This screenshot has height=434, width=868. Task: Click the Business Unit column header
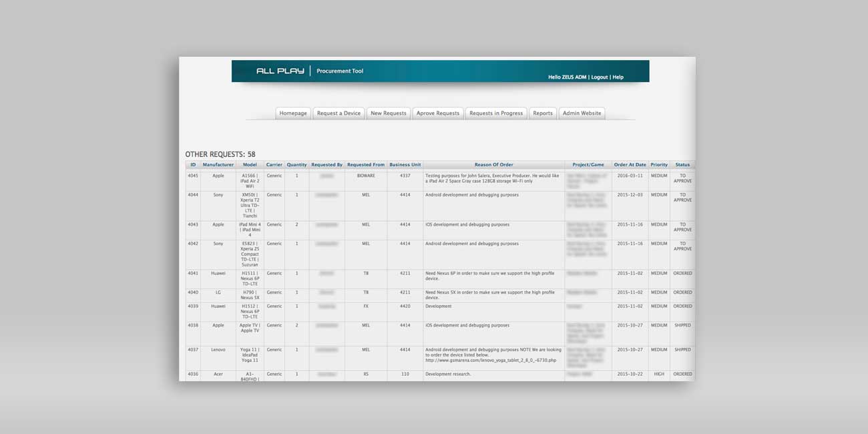coord(405,165)
